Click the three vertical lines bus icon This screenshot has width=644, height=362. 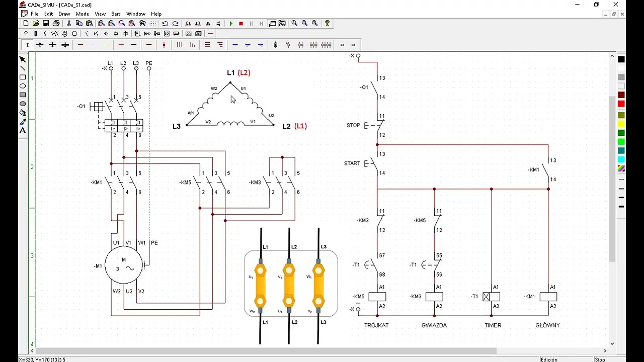[179, 45]
